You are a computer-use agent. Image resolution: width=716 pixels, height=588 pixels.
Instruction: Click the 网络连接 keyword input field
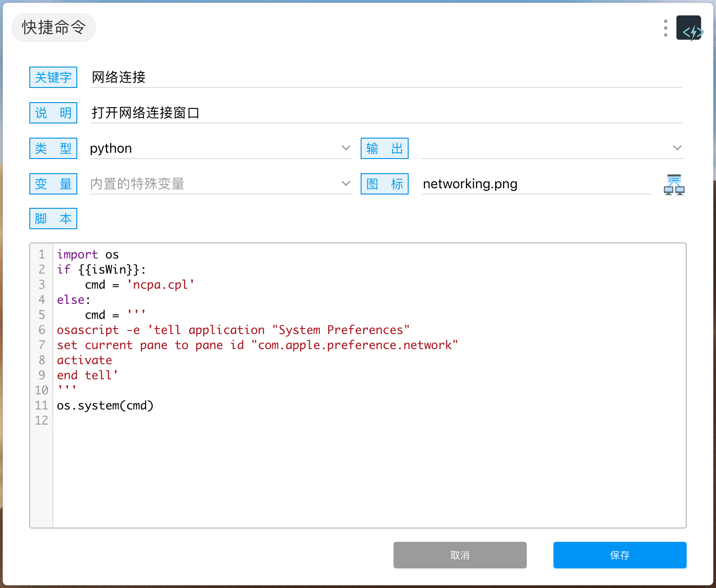pyautogui.click(x=267, y=77)
